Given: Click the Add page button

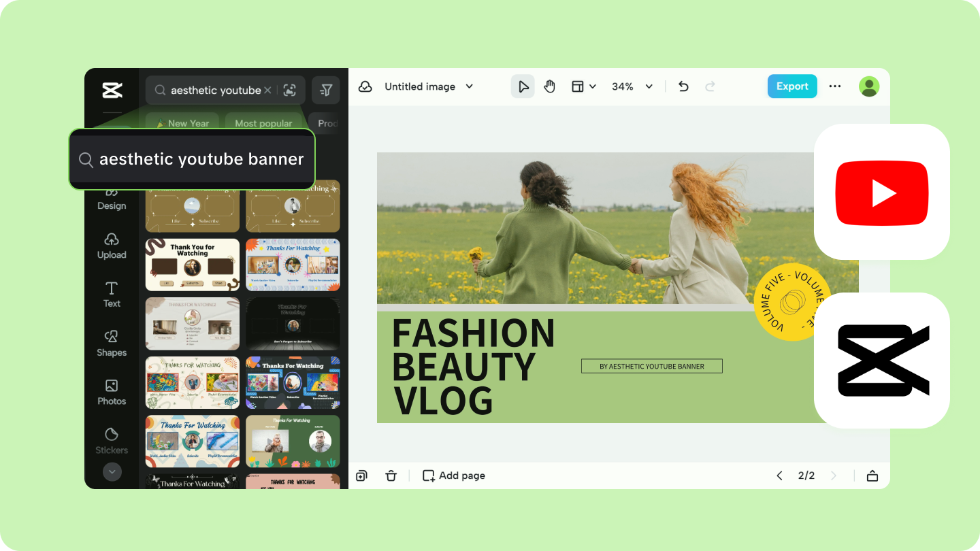Looking at the screenshot, I should (x=454, y=475).
